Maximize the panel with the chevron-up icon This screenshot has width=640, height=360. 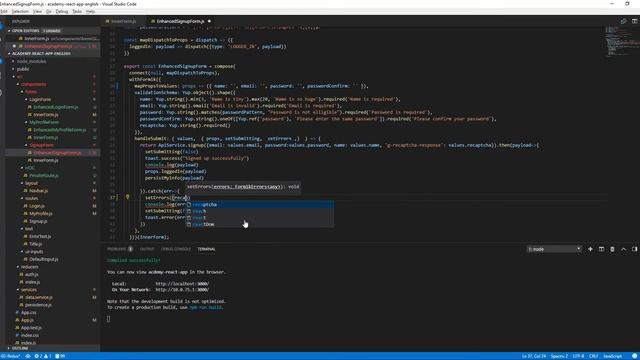point(624,249)
